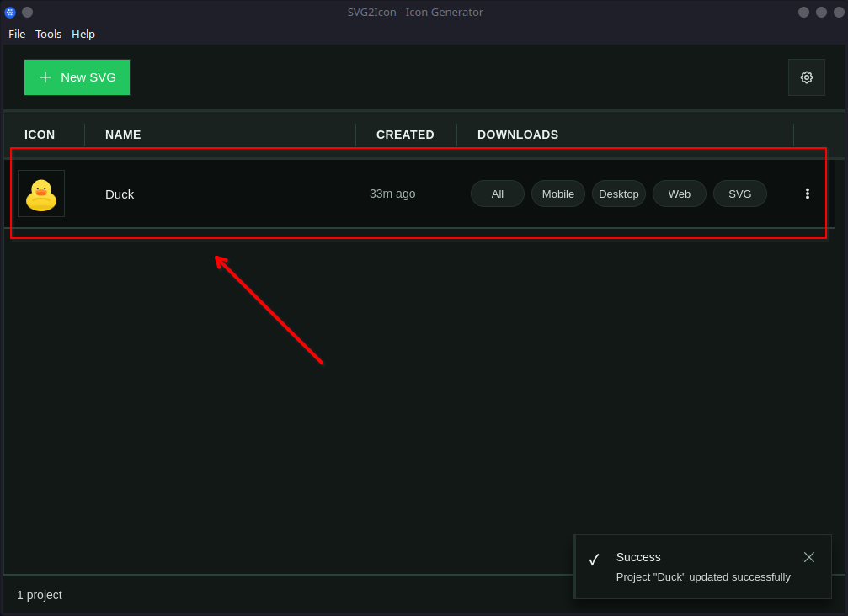Download all icon formats with the All button
This screenshot has height=616, width=848.
(x=497, y=194)
